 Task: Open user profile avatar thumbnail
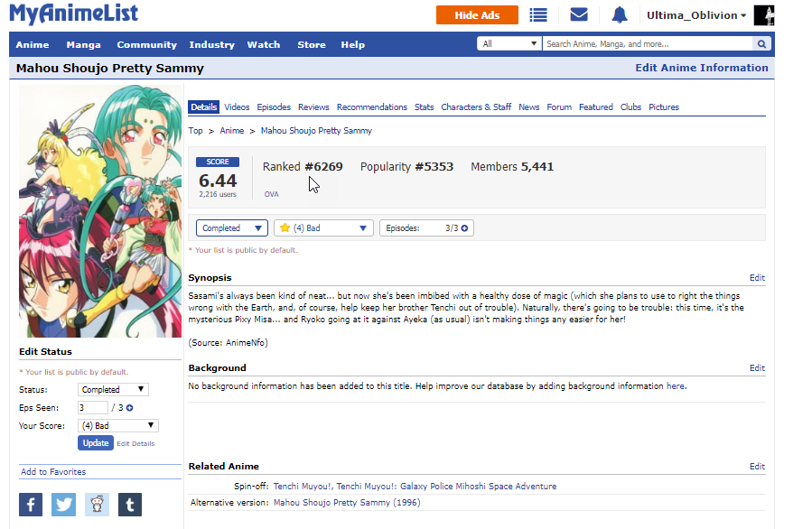[x=764, y=15]
